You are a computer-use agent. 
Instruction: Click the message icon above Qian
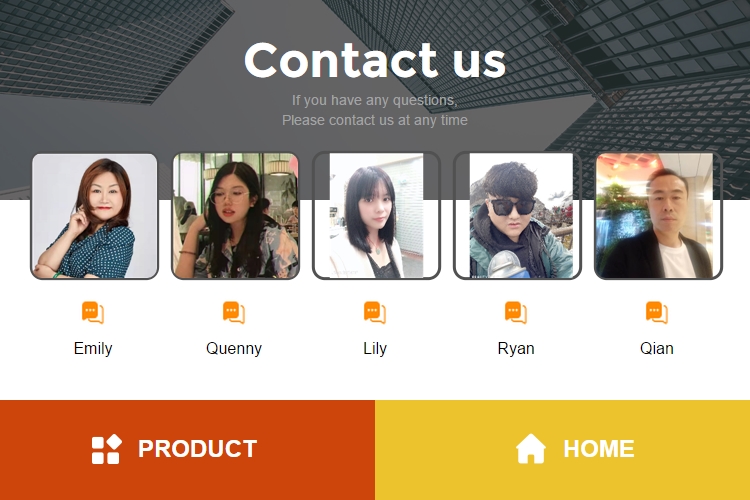pos(657,312)
